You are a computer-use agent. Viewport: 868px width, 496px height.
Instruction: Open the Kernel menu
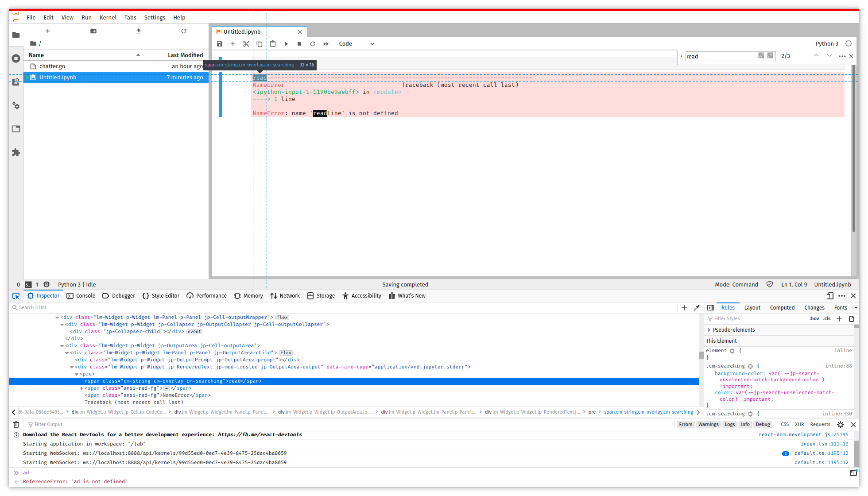click(108, 17)
